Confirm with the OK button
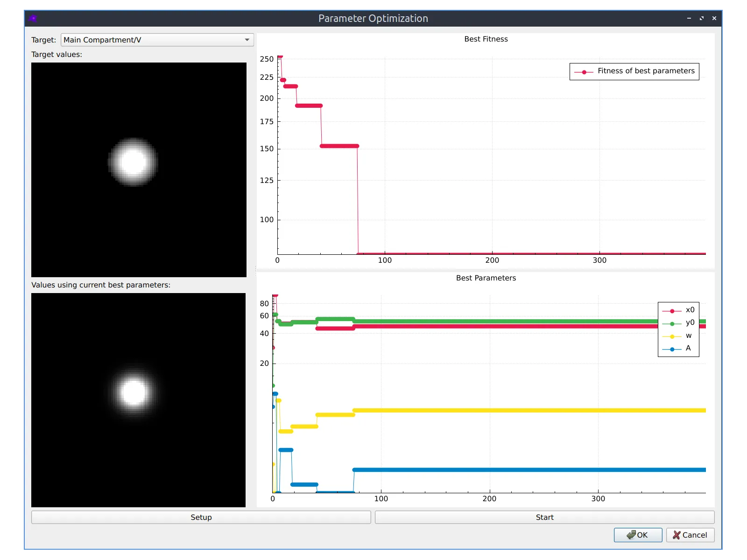This screenshot has height=560, width=747. [638, 535]
